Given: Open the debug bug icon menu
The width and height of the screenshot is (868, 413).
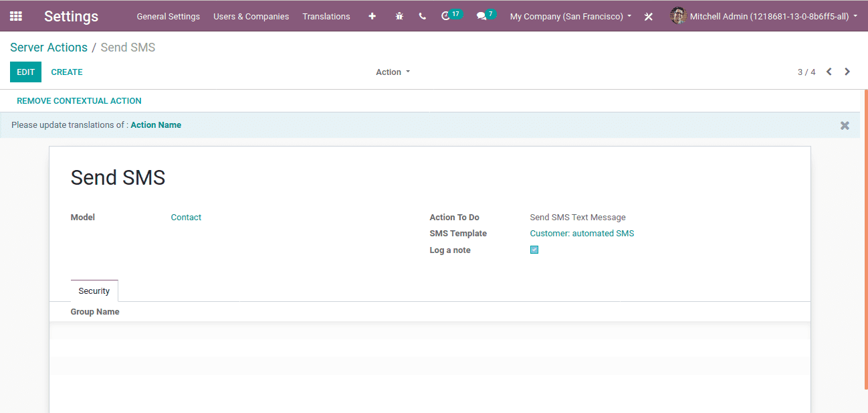Looking at the screenshot, I should [x=399, y=16].
